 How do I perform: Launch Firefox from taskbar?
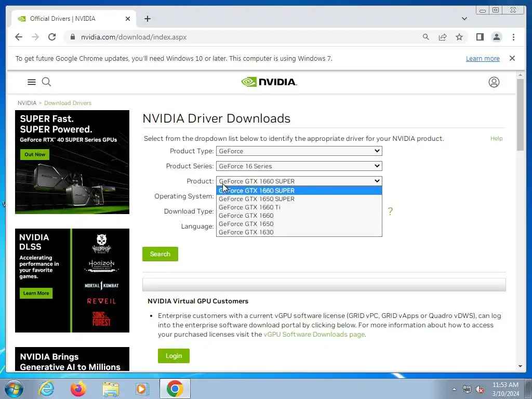click(78, 389)
